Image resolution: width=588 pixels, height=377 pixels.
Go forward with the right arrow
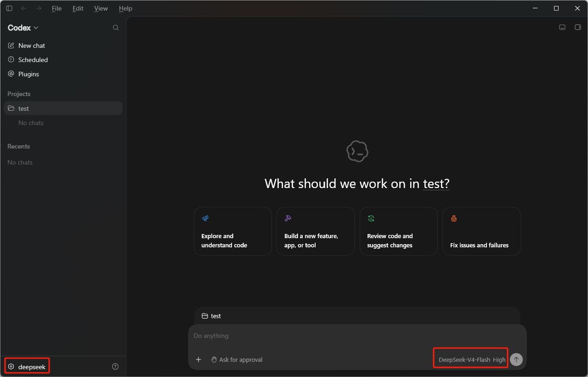[x=39, y=8]
